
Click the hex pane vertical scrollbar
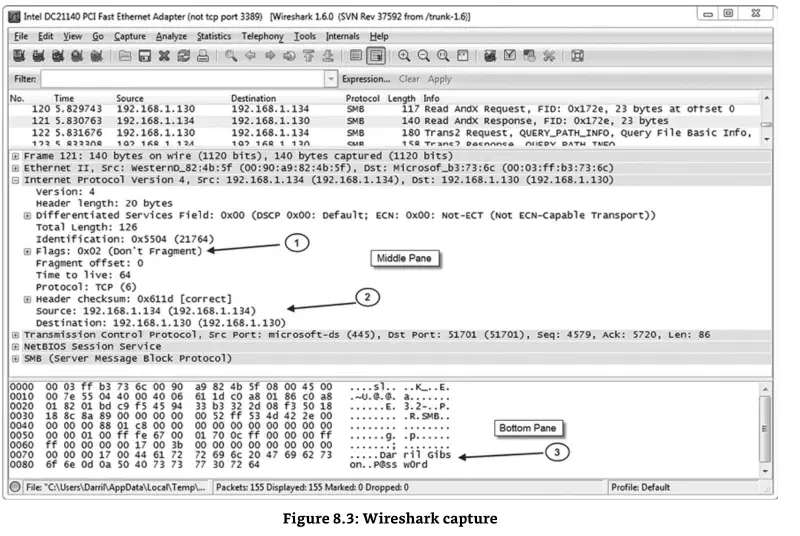point(765,430)
